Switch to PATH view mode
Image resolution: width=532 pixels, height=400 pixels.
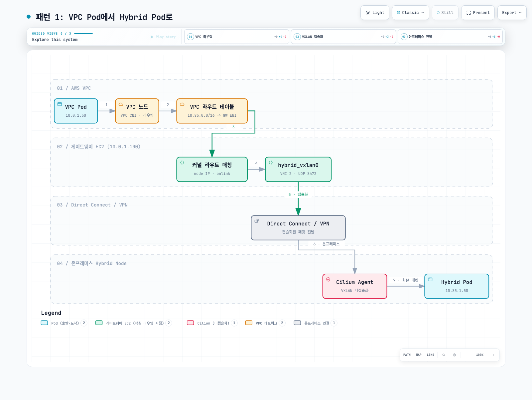tap(407, 355)
